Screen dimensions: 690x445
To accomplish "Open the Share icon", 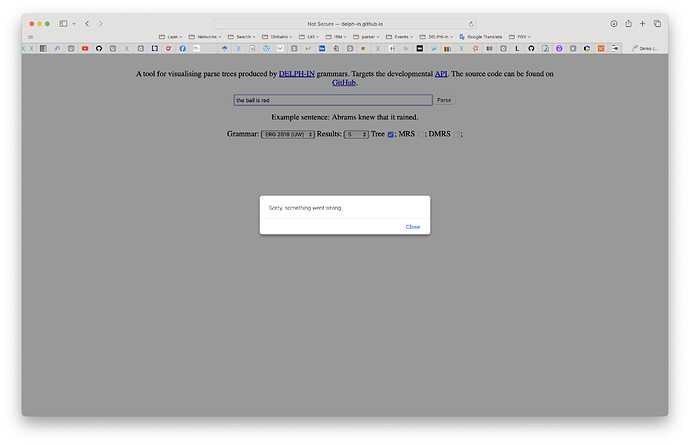I will pos(628,24).
